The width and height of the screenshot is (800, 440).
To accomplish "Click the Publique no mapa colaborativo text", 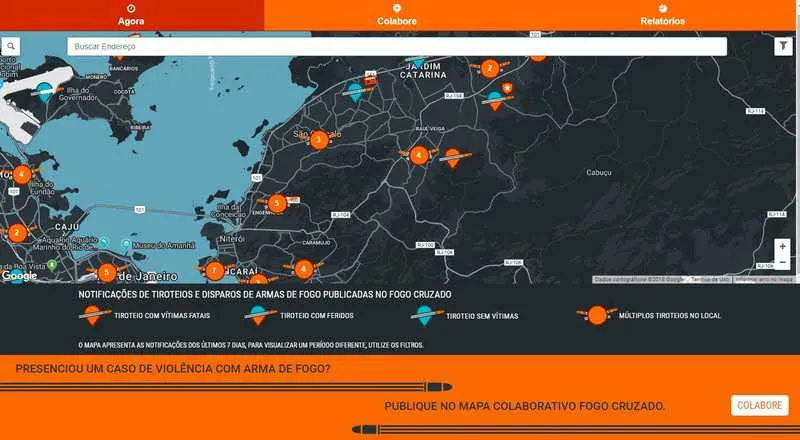I will click(524, 406).
